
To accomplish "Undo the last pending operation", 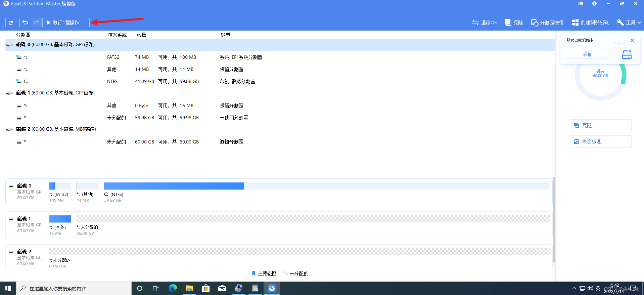I will [25, 23].
